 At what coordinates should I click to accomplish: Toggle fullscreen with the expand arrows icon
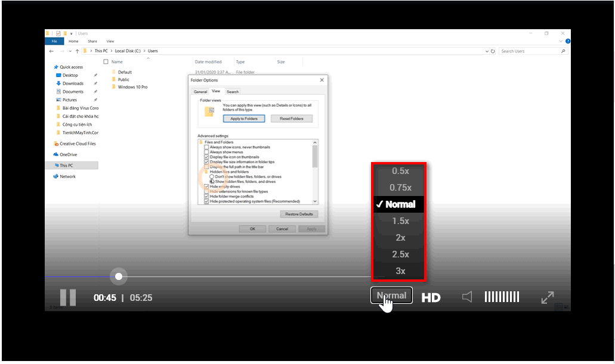tap(548, 297)
